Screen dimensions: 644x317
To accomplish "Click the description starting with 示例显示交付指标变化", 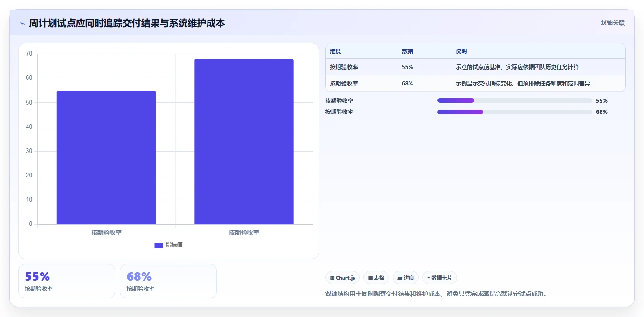I will coord(523,84).
